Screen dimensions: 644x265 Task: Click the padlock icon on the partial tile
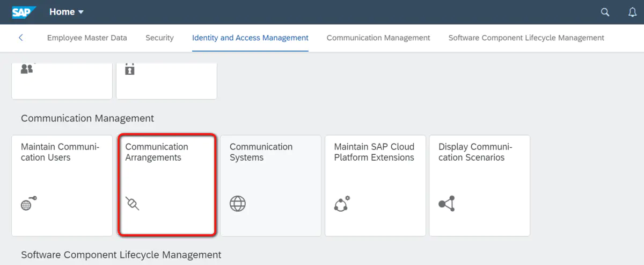[129, 69]
